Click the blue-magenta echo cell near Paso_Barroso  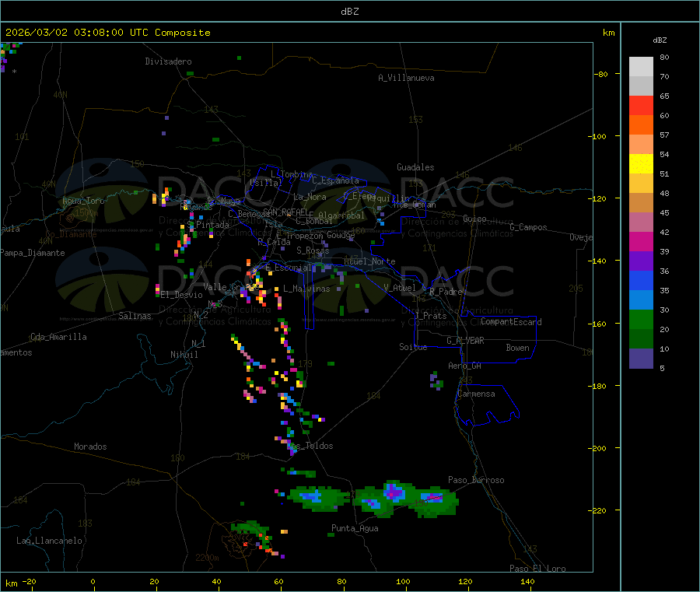(434, 497)
